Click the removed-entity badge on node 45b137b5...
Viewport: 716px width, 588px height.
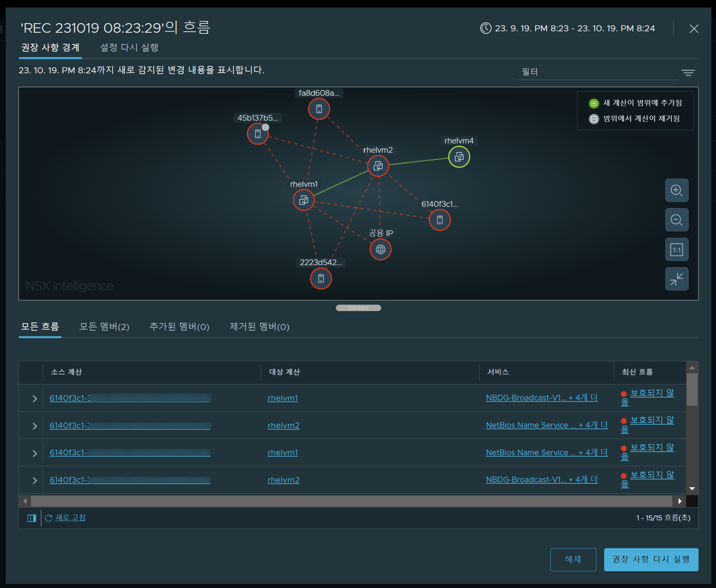click(x=266, y=127)
